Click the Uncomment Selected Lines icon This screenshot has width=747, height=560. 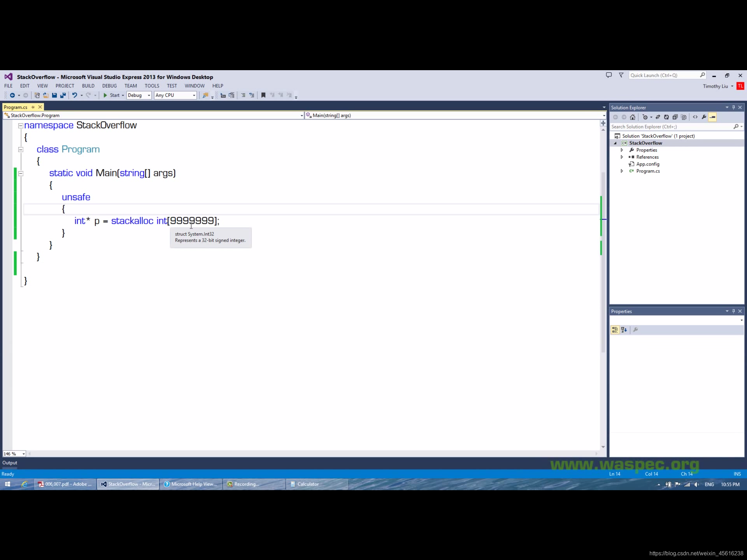point(252,95)
